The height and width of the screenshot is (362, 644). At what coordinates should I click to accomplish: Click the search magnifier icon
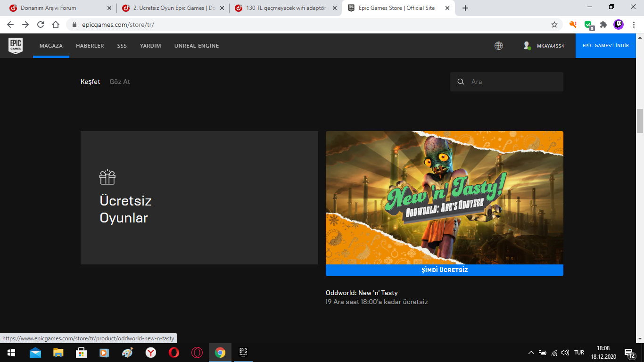[x=461, y=82]
